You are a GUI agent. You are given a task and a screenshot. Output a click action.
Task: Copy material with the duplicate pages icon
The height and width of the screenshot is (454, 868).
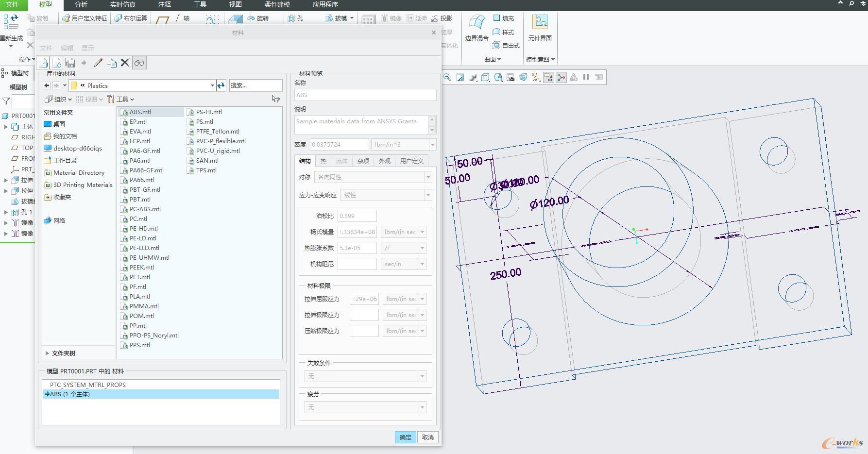click(x=112, y=63)
